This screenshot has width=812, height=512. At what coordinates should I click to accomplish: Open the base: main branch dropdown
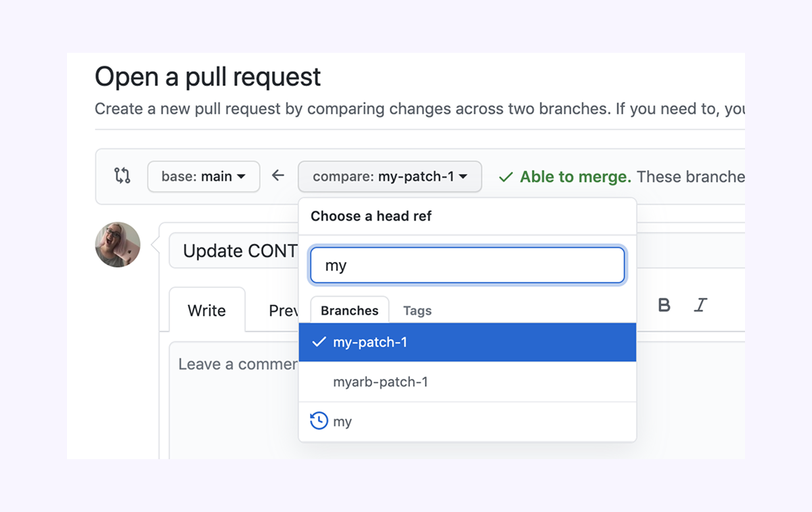pyautogui.click(x=204, y=177)
